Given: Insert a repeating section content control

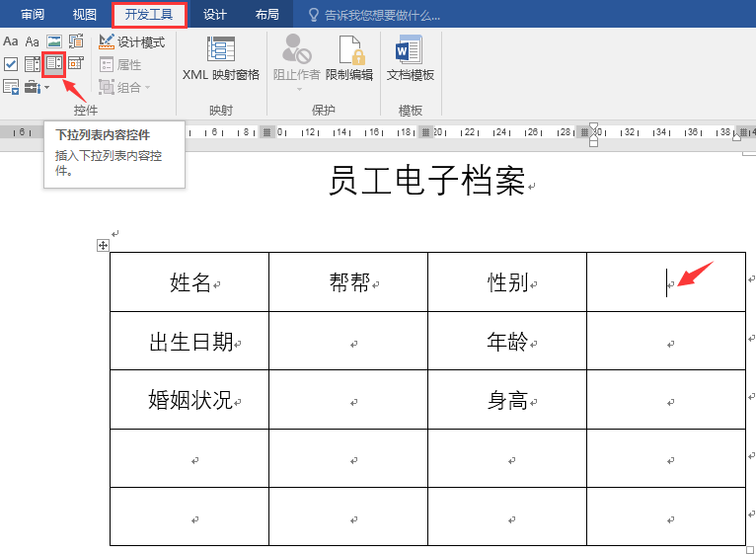Looking at the screenshot, I should point(11,87).
